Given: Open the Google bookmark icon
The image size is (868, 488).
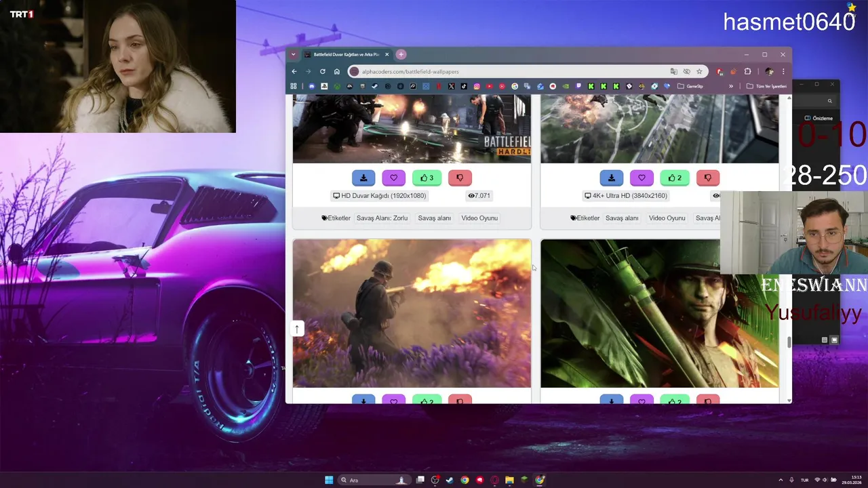Looking at the screenshot, I should coord(515,86).
